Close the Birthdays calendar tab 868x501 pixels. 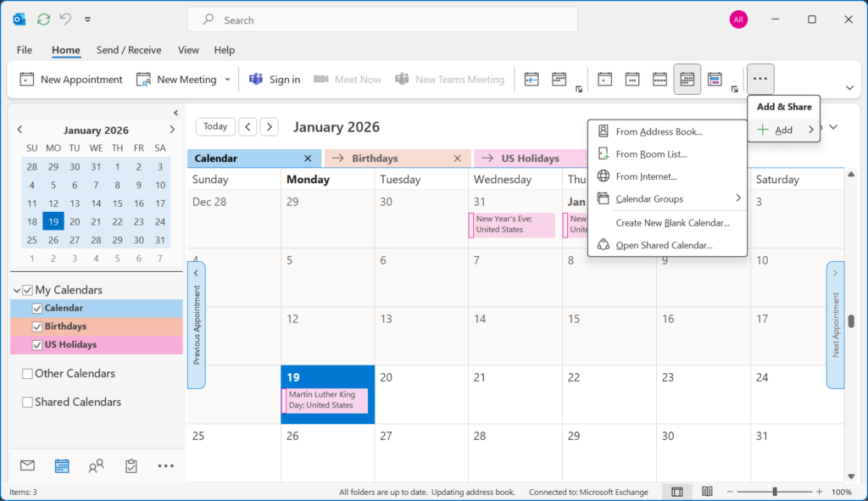(458, 158)
